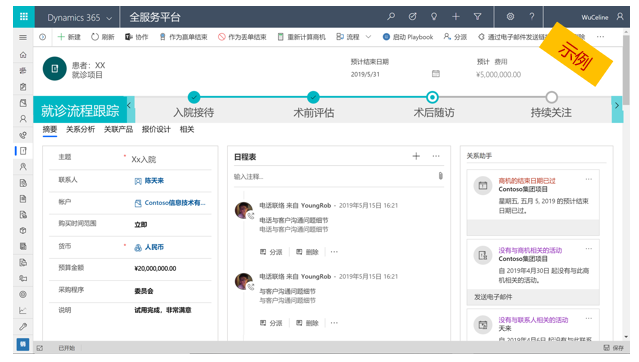Switch to the 报价设计 tab

[156, 129]
